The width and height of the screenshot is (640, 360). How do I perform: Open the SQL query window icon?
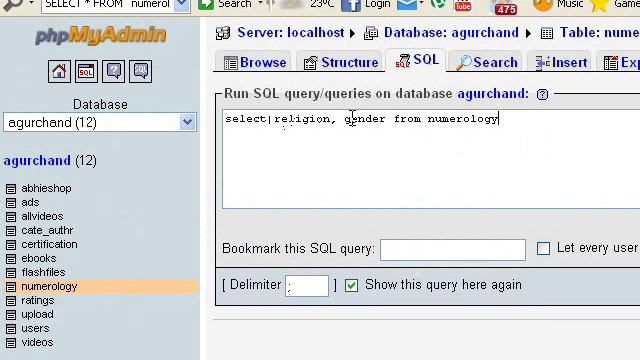coord(86,71)
